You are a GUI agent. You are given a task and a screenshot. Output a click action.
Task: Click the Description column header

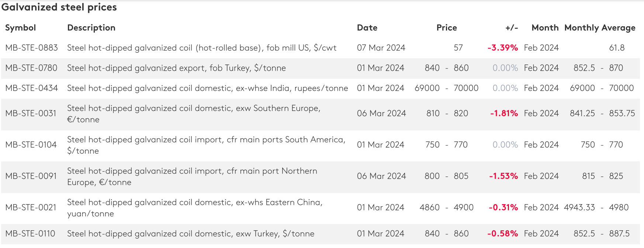click(x=91, y=28)
